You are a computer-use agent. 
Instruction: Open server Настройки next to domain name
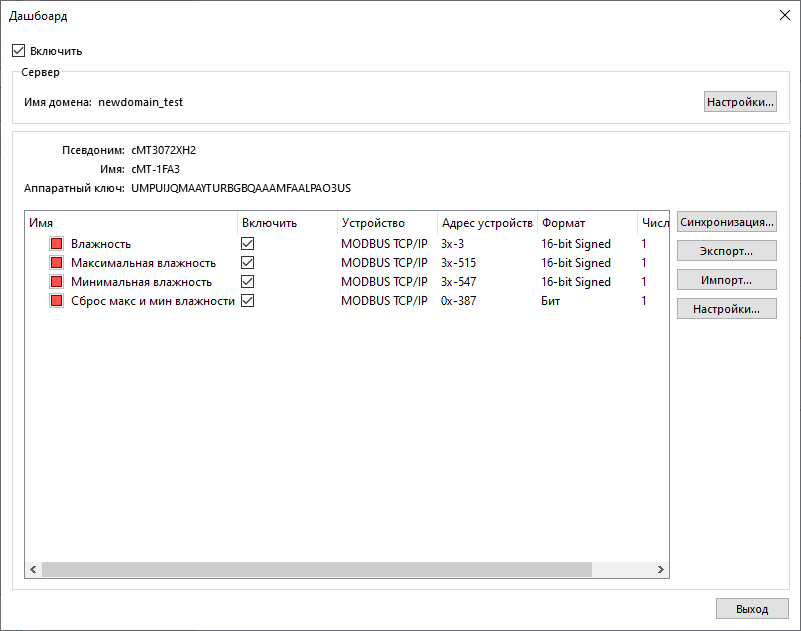click(x=740, y=102)
